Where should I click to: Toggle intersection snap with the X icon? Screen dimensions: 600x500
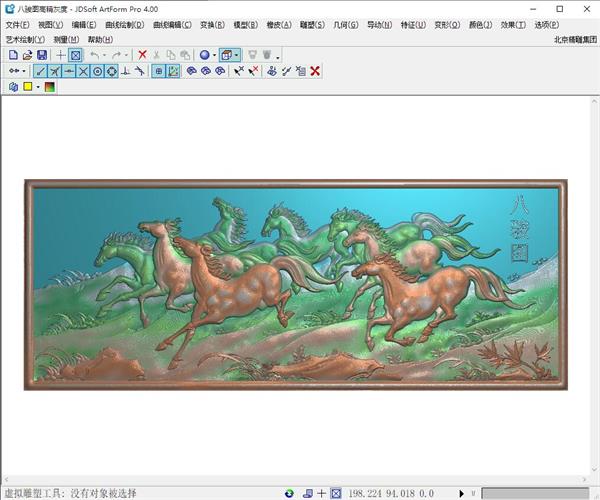pos(83,71)
